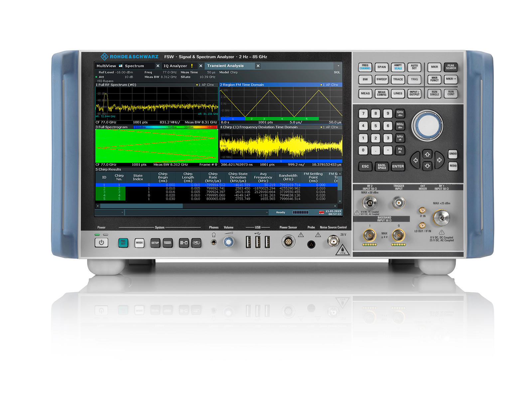Tap the BW key

365,79
